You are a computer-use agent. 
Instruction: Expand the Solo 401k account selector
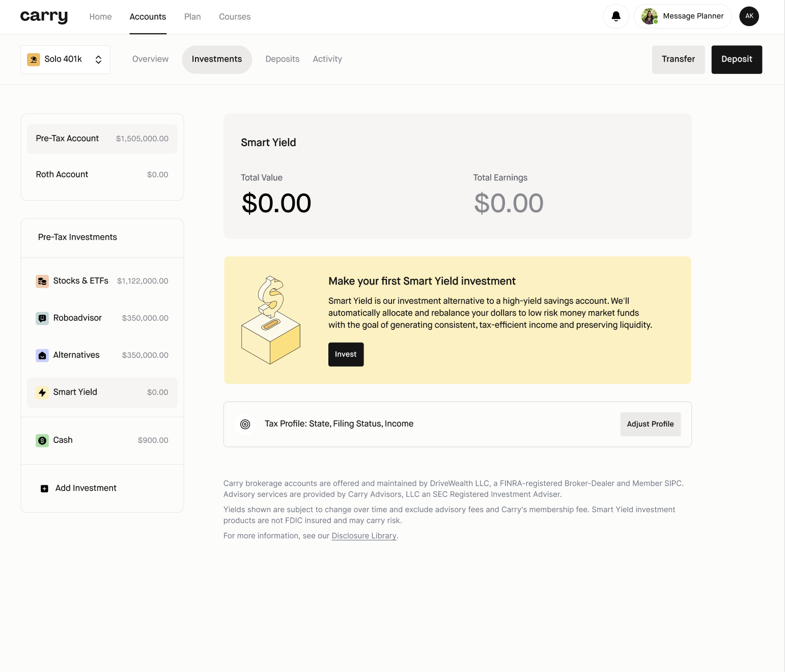pyautogui.click(x=65, y=60)
